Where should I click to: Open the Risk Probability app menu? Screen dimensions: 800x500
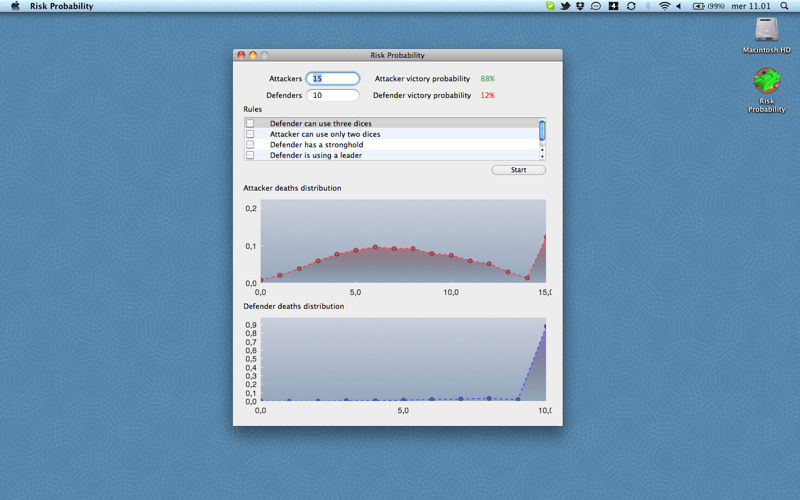pos(62,6)
